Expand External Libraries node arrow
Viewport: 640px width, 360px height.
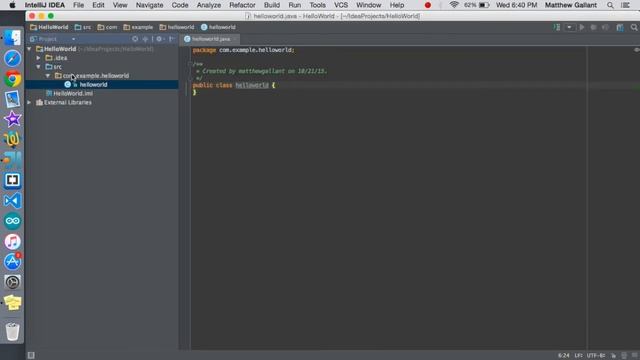[x=29, y=102]
